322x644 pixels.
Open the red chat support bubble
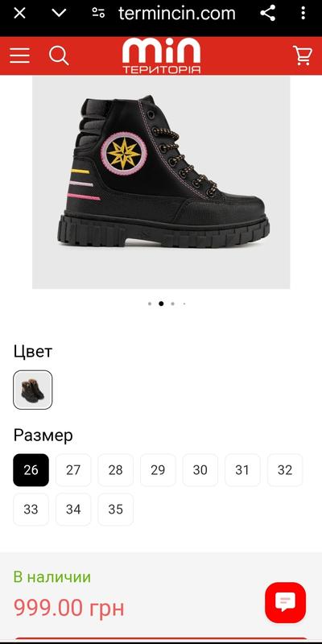286,602
